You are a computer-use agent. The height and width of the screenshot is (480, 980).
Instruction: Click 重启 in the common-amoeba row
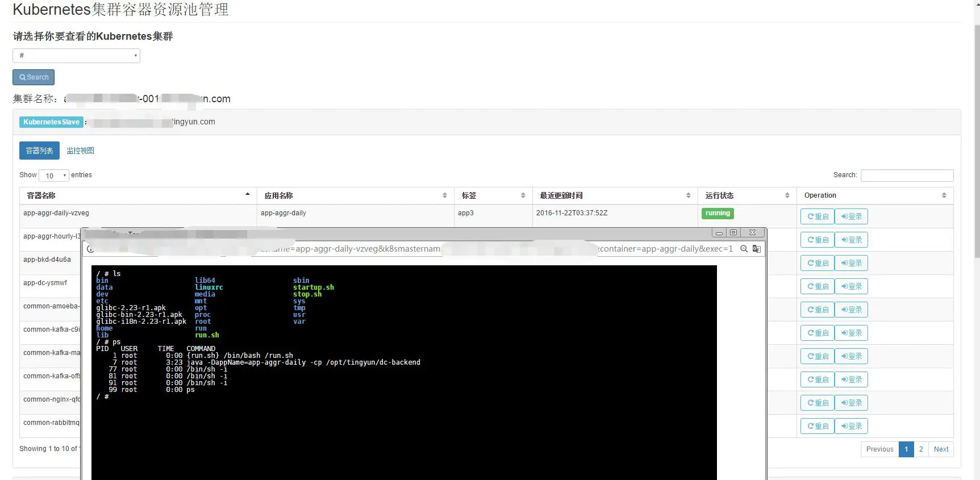(x=818, y=310)
